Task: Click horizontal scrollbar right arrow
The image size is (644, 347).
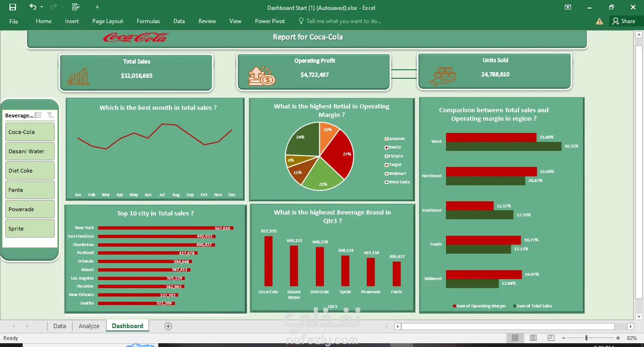Action: (631, 326)
